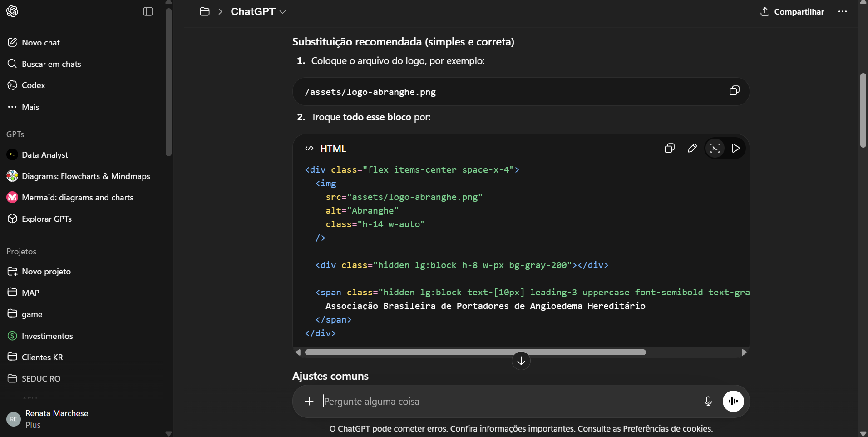The image size is (868, 437).
Task: Run the HTML code snippet
Action: (735, 149)
